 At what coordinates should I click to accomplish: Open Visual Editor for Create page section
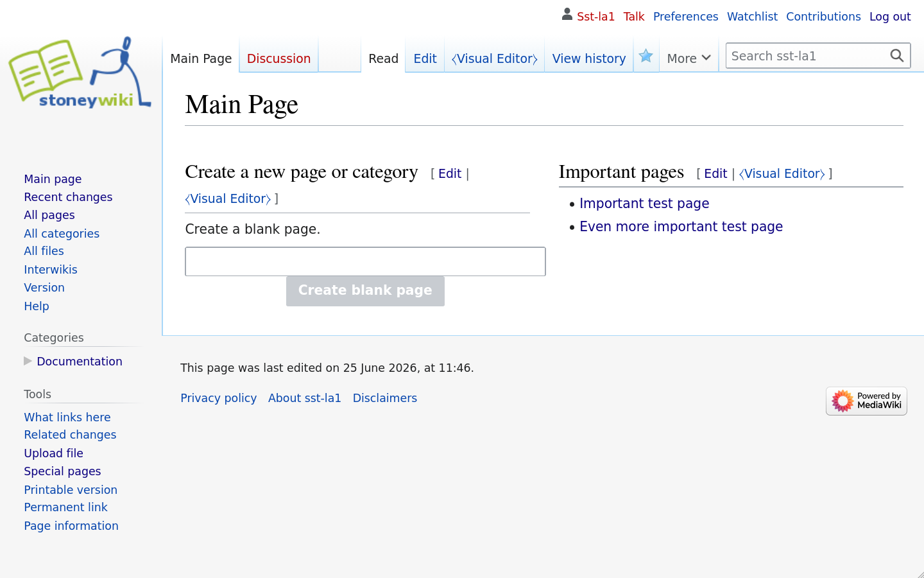pyautogui.click(x=228, y=198)
